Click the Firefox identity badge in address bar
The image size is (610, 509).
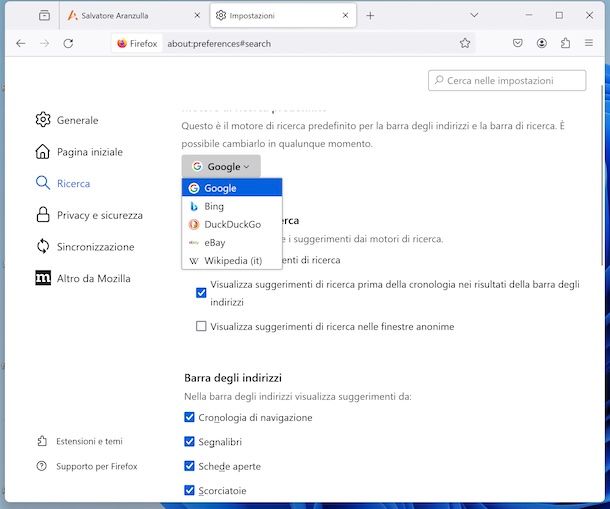[137, 44]
